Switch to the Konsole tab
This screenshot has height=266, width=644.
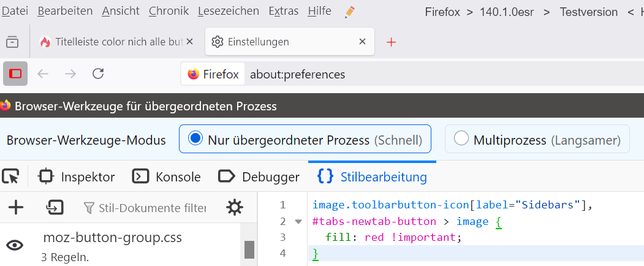(167, 177)
